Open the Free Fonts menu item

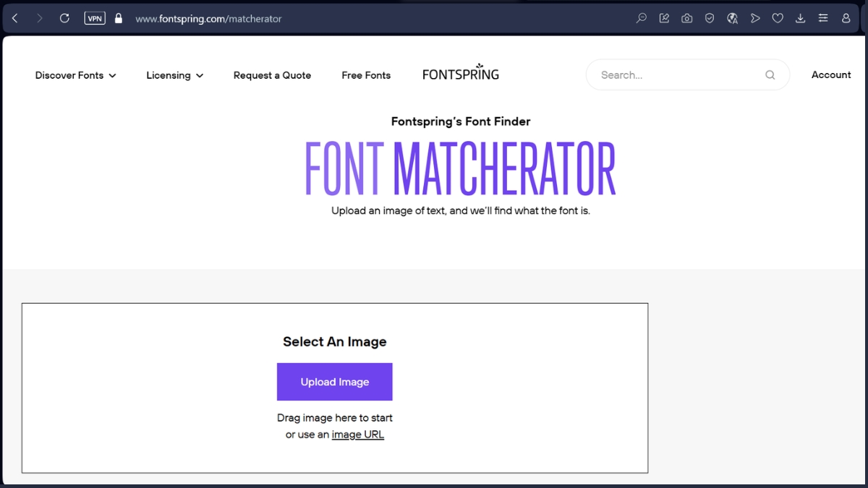(x=366, y=74)
